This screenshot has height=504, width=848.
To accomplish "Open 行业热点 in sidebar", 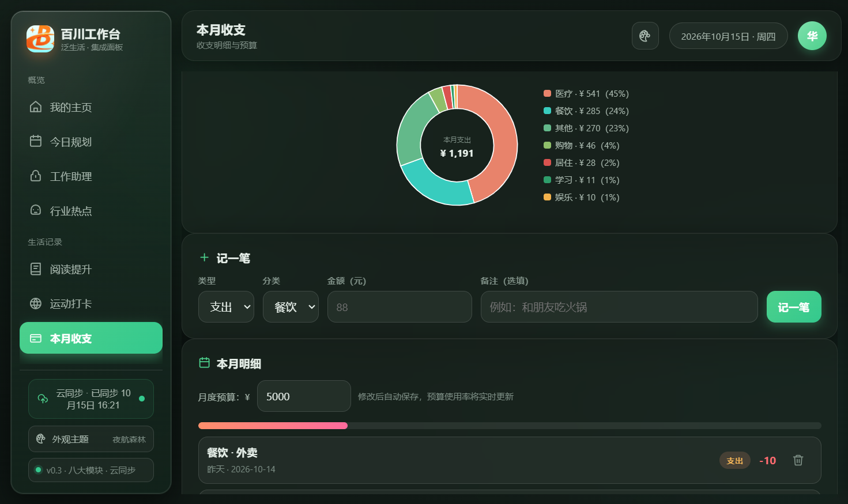I will [91, 211].
